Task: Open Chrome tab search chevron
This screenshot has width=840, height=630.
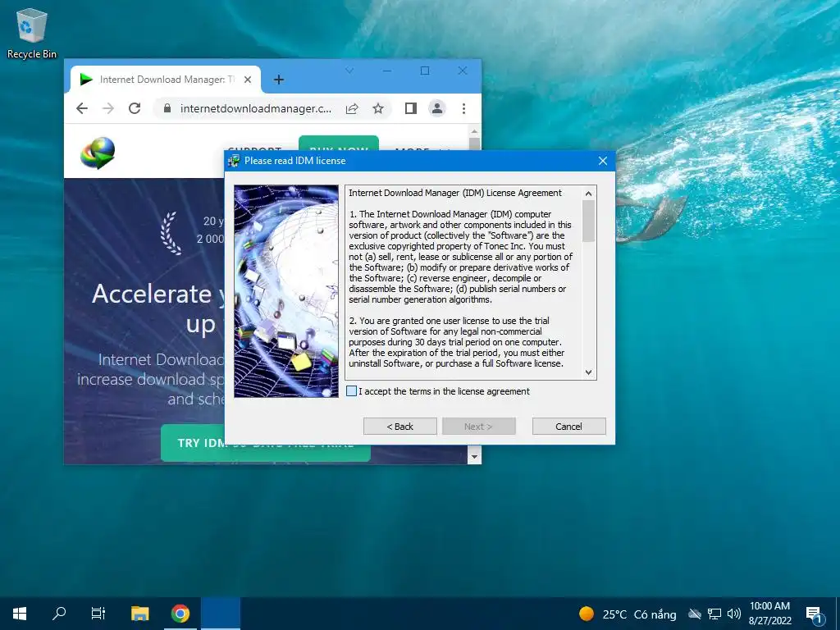Action: click(x=349, y=71)
